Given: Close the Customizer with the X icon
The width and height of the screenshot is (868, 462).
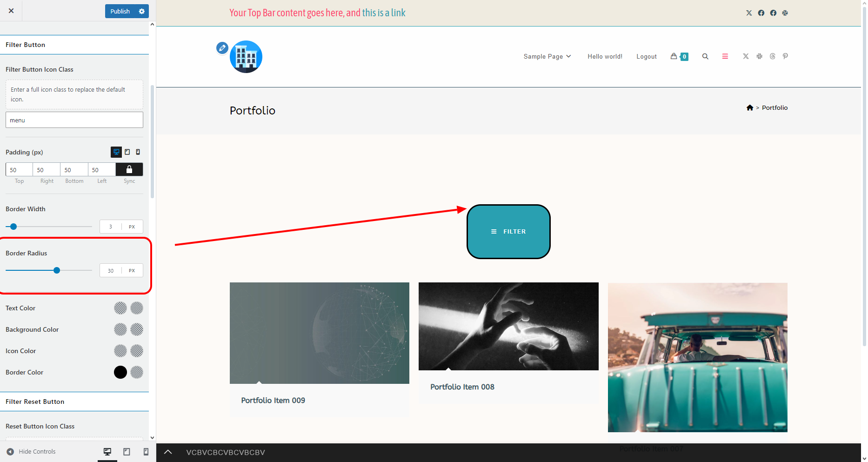Looking at the screenshot, I should [11, 11].
